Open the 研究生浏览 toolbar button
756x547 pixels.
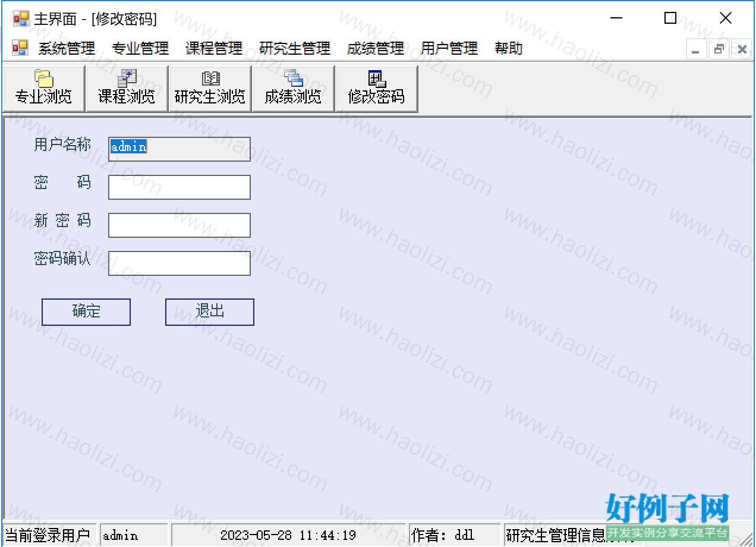tap(210, 89)
